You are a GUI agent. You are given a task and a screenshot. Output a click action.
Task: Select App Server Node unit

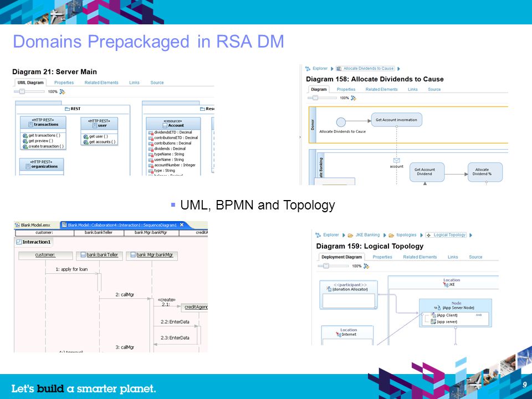pos(456,313)
